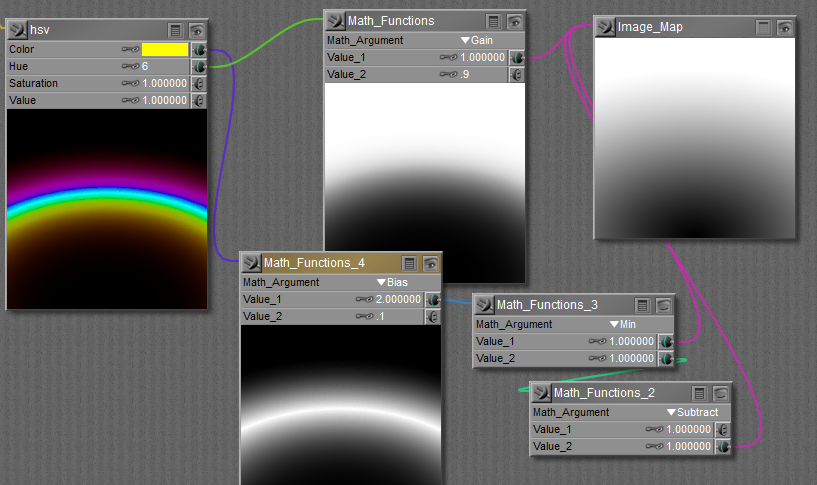
Task: Toggle the Math_Functions_2 preview eye
Action: tap(721, 394)
